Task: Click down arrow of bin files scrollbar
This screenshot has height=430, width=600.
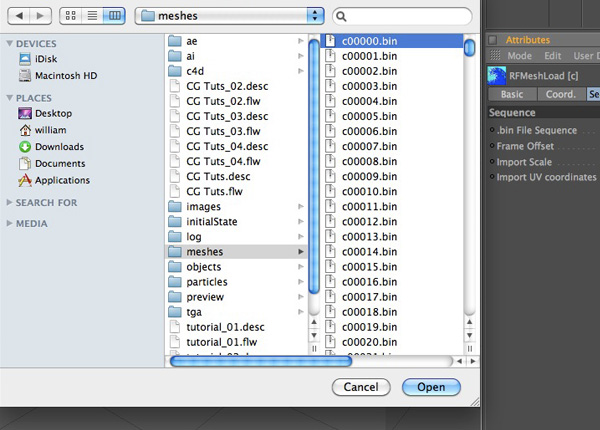Action: (470, 336)
